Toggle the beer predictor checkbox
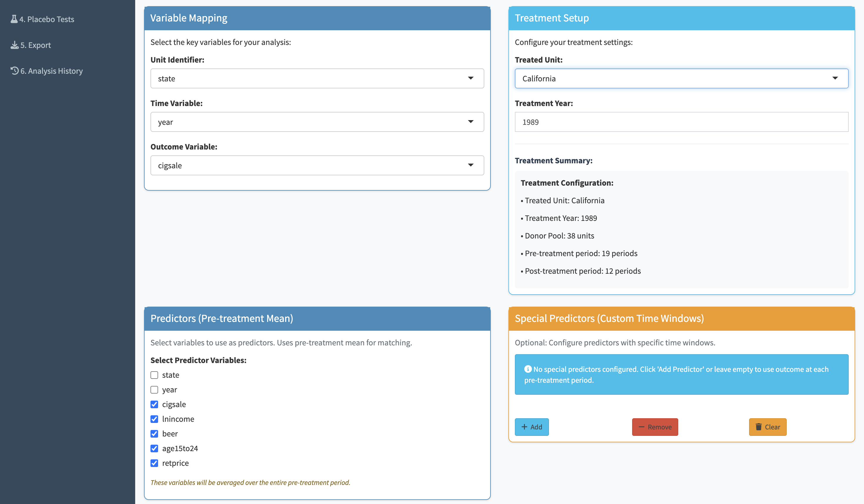Image resolution: width=864 pixels, height=504 pixels. [x=154, y=434]
